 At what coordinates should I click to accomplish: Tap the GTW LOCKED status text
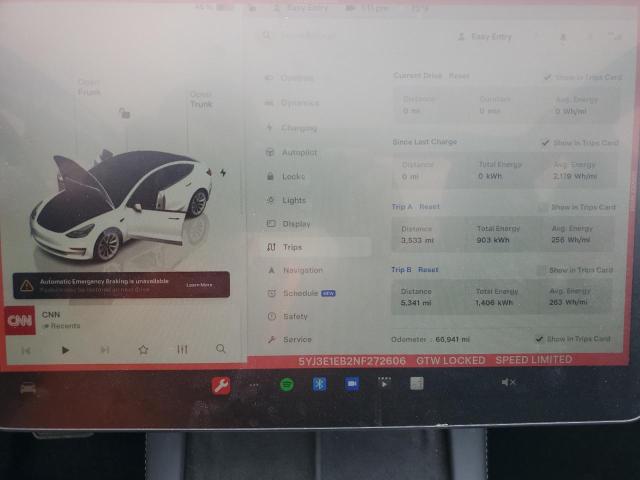[451, 360]
